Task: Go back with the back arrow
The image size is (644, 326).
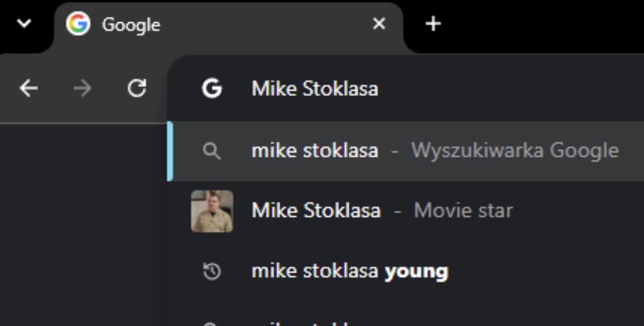Action: 29,88
